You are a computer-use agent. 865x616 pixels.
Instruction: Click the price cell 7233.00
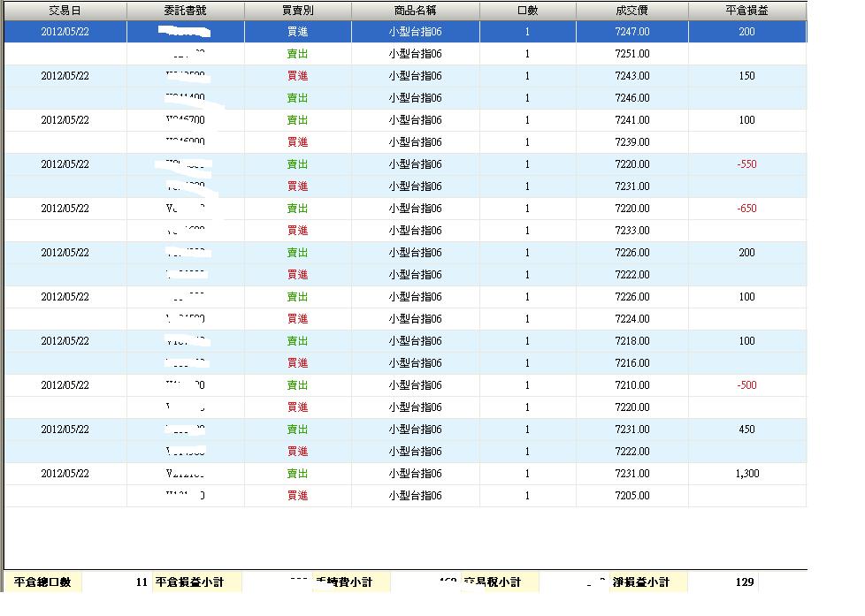pos(632,231)
